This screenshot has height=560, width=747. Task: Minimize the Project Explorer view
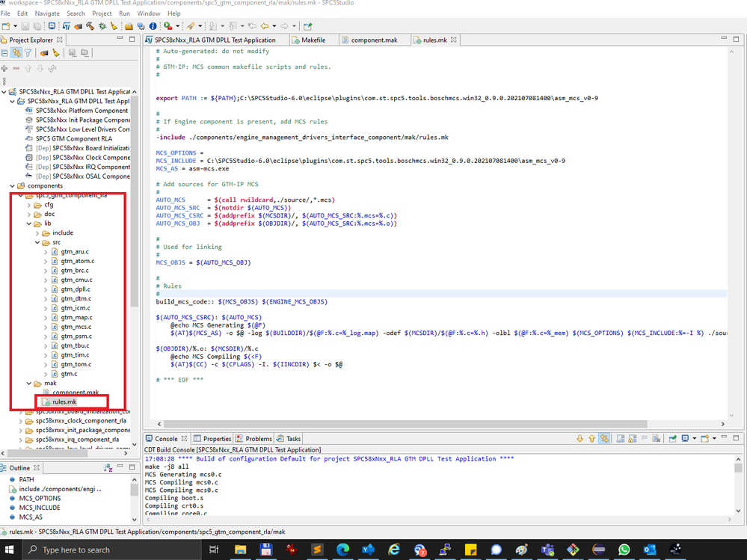coord(120,39)
